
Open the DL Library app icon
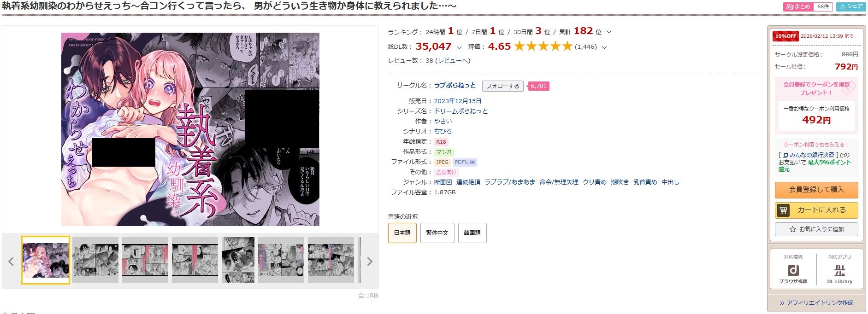pyautogui.click(x=840, y=270)
